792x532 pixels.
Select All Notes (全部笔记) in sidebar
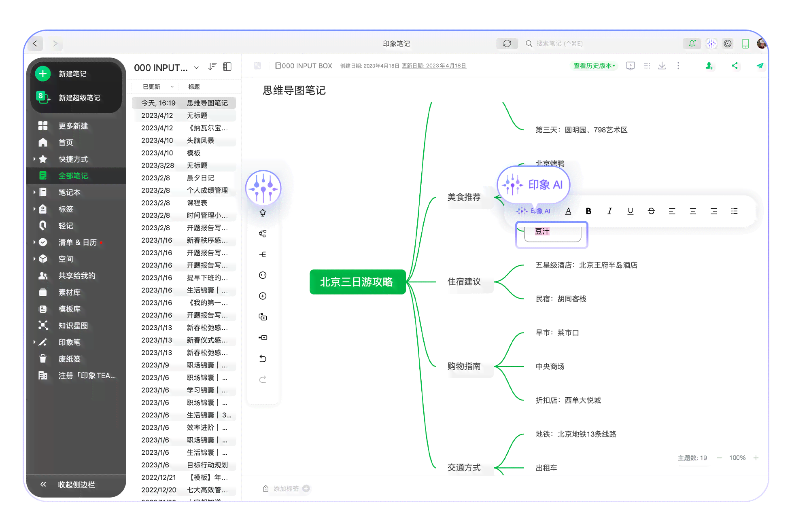click(x=76, y=176)
